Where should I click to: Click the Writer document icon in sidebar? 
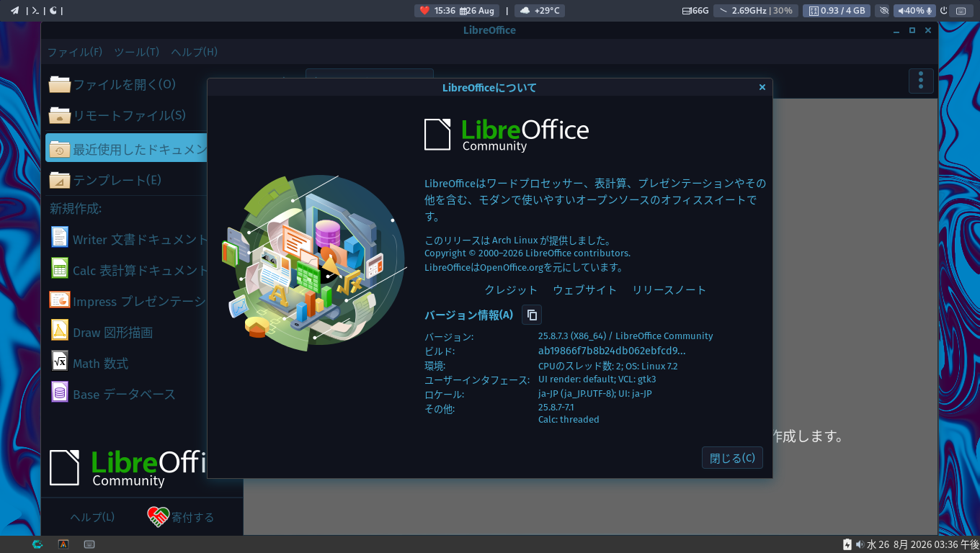tap(60, 237)
